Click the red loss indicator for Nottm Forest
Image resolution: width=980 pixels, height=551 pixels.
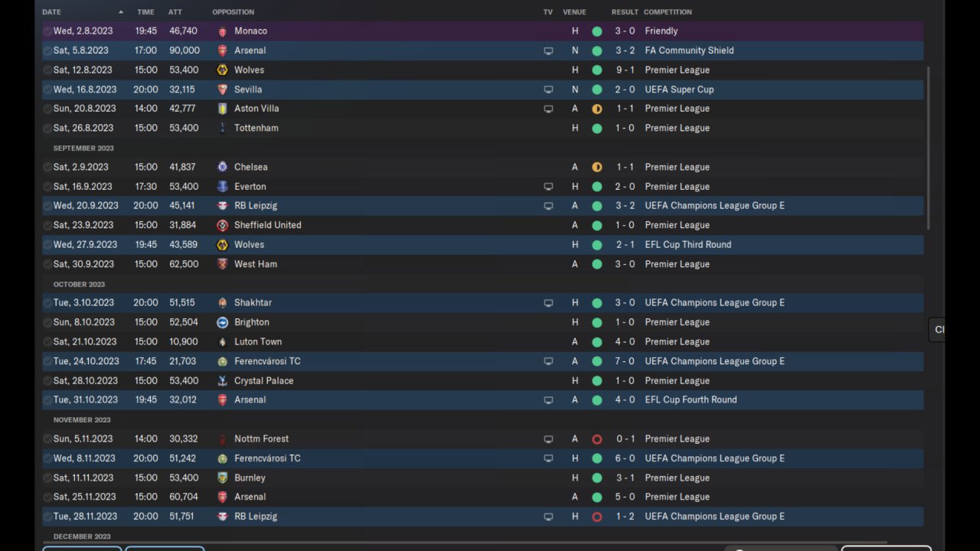click(597, 439)
